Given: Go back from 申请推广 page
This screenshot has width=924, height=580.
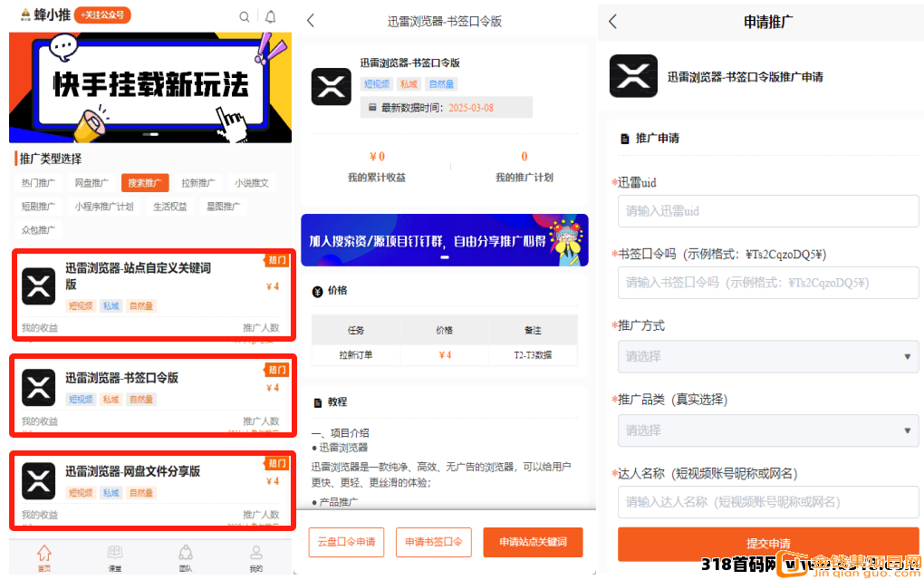Looking at the screenshot, I should pos(612,22).
